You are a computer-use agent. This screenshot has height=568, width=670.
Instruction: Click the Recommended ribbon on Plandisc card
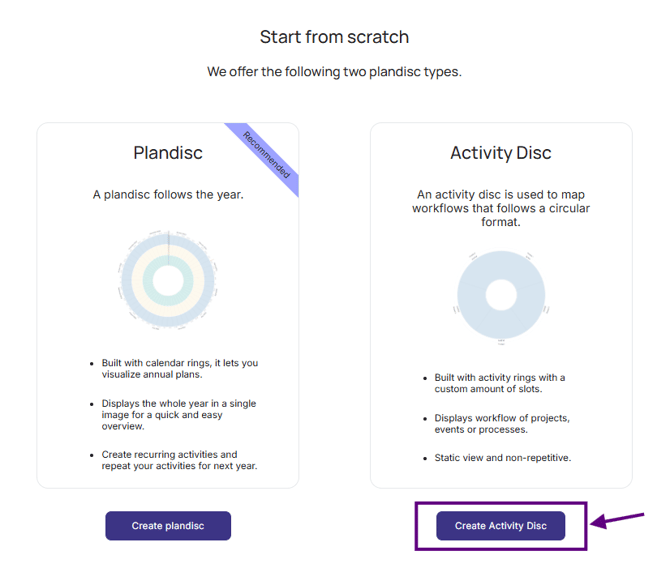[267, 156]
